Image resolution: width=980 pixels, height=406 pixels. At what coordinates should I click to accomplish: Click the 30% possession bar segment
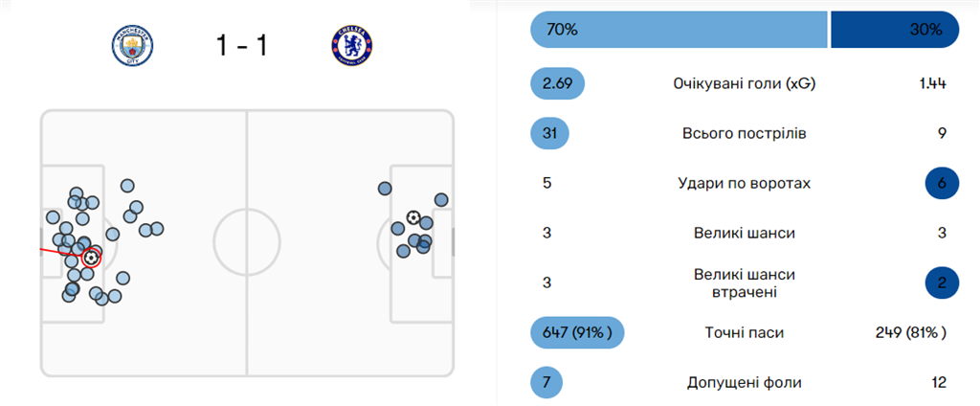click(x=894, y=30)
